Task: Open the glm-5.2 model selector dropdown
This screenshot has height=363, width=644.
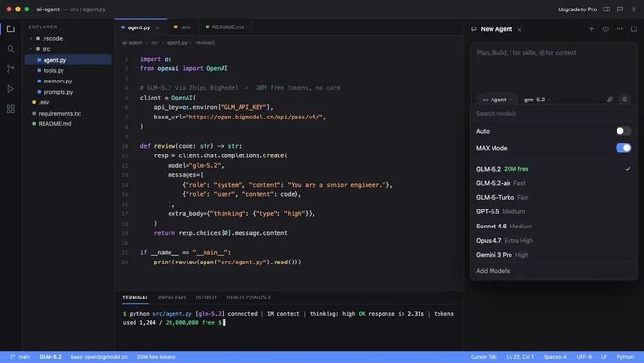Action: (x=537, y=100)
